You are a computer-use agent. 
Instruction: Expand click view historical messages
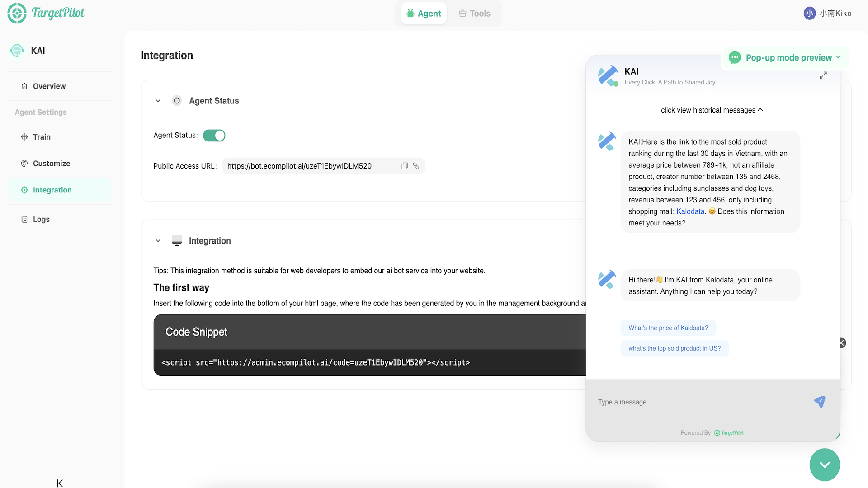click(x=712, y=110)
